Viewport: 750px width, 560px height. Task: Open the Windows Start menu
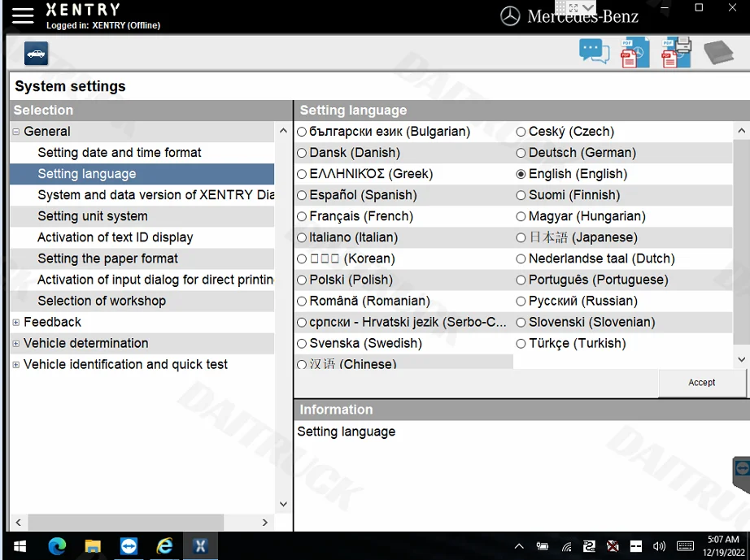(20, 546)
